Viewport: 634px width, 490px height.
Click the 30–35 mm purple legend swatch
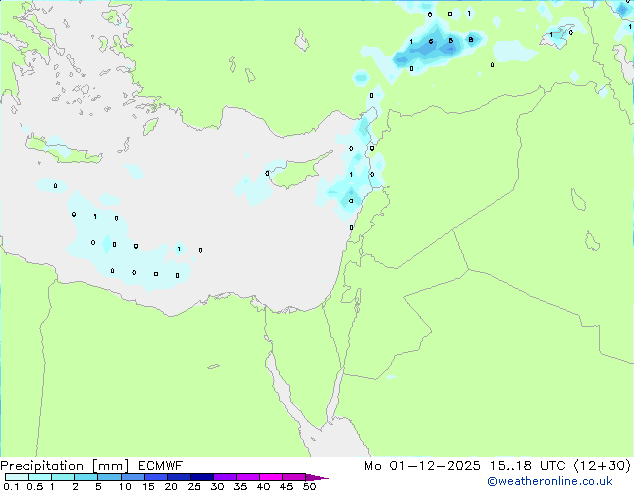[224, 477]
